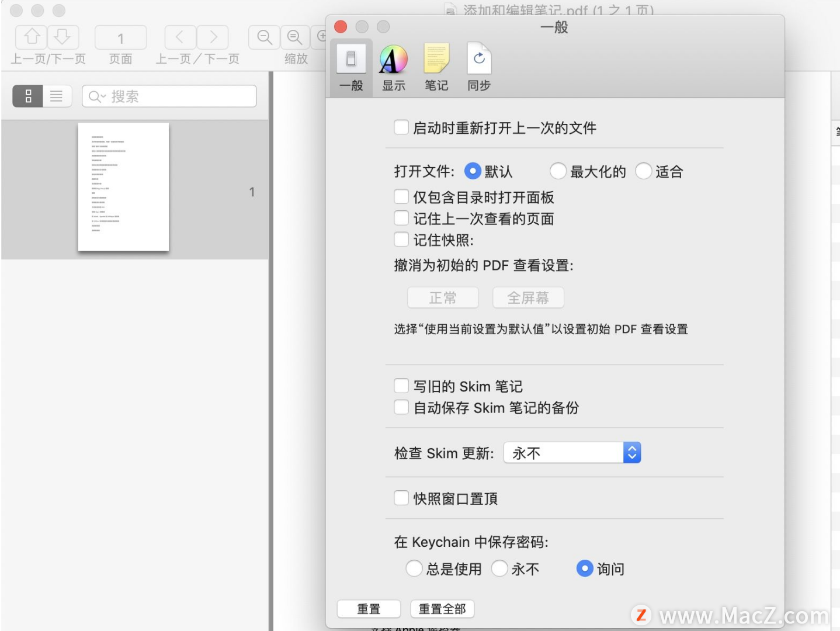Go to next page with the down arrow icon
This screenshot has height=631, width=840.
coord(63,37)
